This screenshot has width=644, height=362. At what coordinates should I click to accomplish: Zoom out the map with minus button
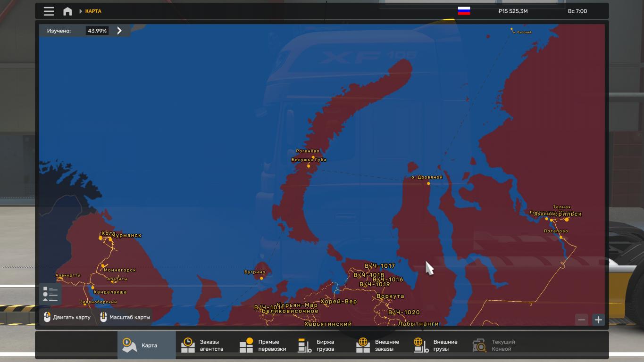pyautogui.click(x=581, y=320)
